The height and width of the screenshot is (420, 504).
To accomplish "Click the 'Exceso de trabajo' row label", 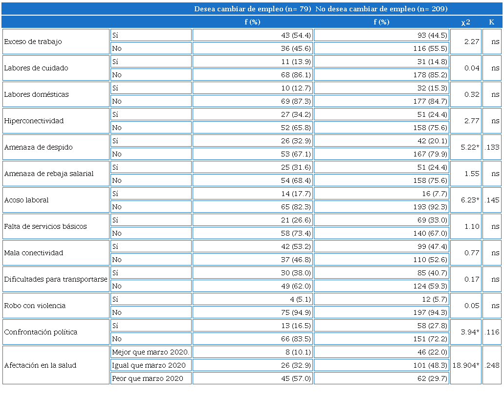I will point(33,42).
